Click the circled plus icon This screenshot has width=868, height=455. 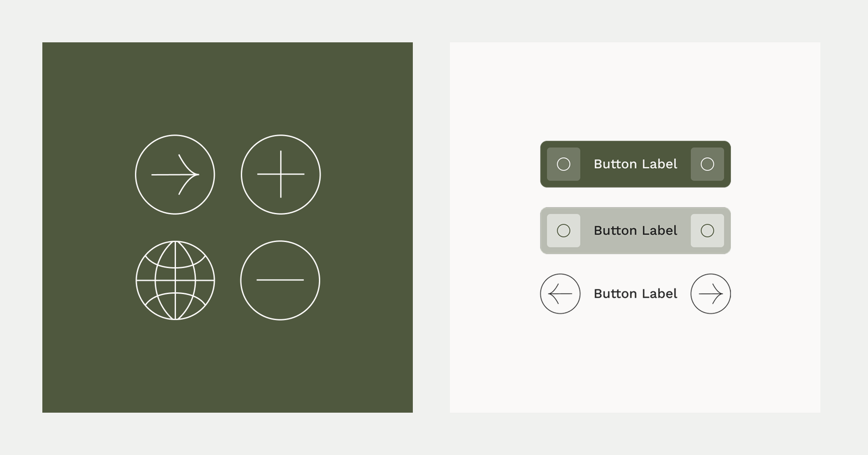click(x=281, y=174)
